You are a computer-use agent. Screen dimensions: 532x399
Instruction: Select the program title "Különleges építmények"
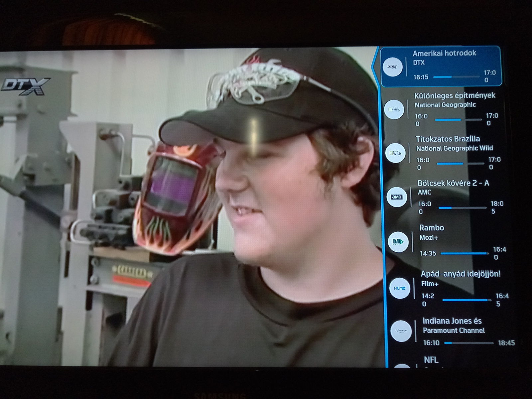point(455,96)
